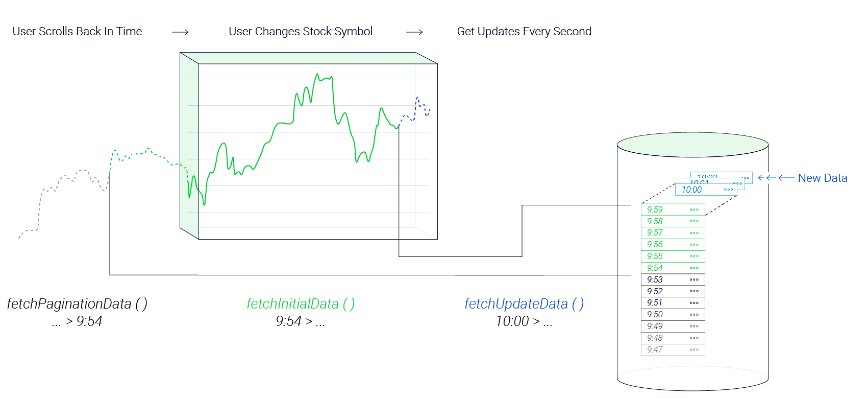Click the arrow before Get Updates Every Second
This screenshot has width=868, height=399.
[414, 32]
